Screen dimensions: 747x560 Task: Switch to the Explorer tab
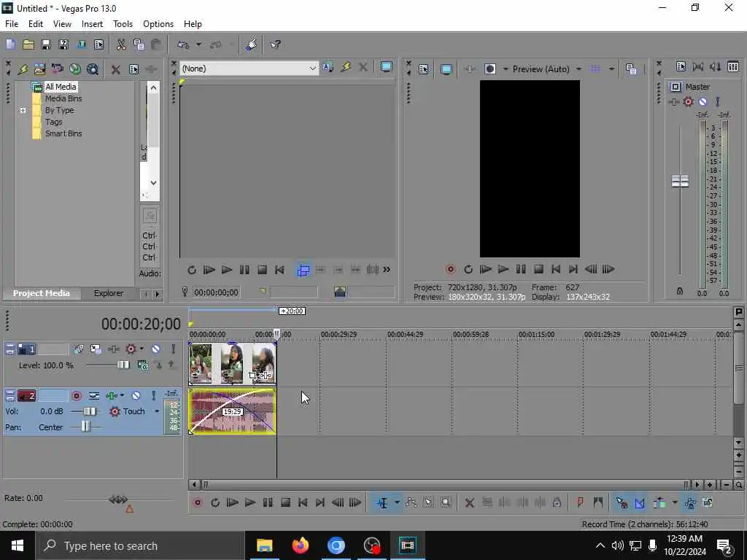tap(108, 293)
